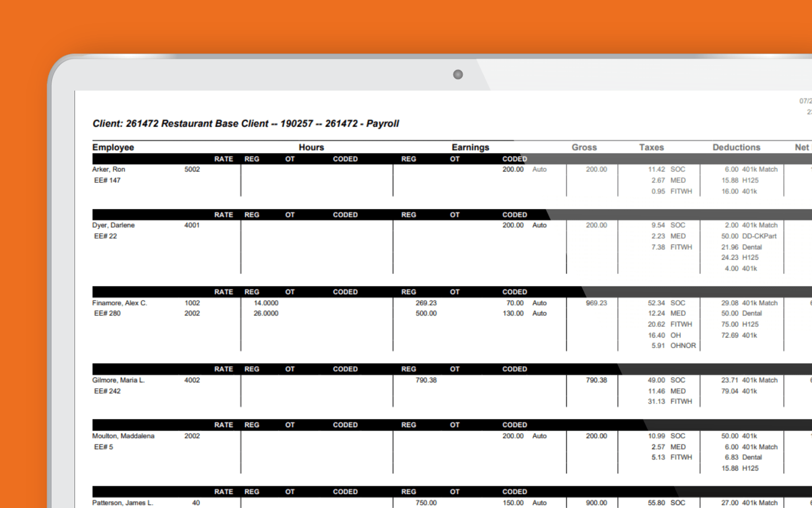Select Finamore's gross total 969.23
812x508 pixels.
pos(596,303)
